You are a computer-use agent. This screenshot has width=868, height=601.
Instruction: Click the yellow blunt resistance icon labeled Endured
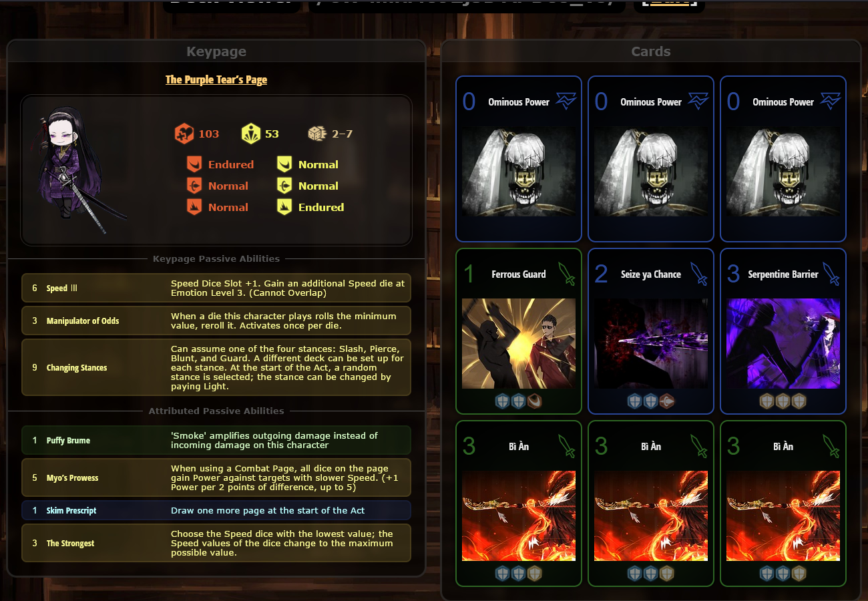[284, 207]
